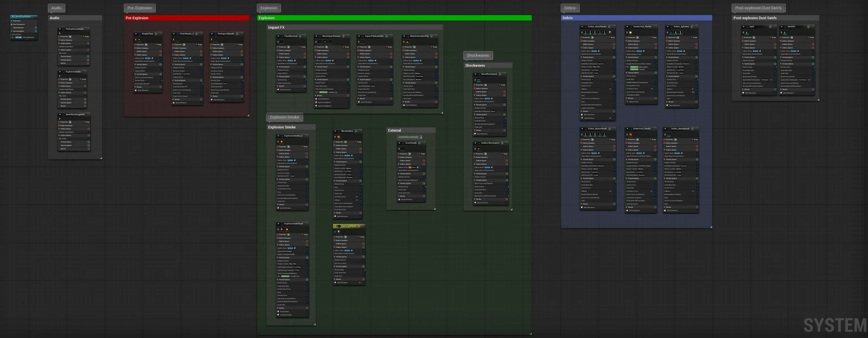Click the Swirl emitter thumbnail icon
Viewport: 868px width, 338px height.
coord(746,32)
